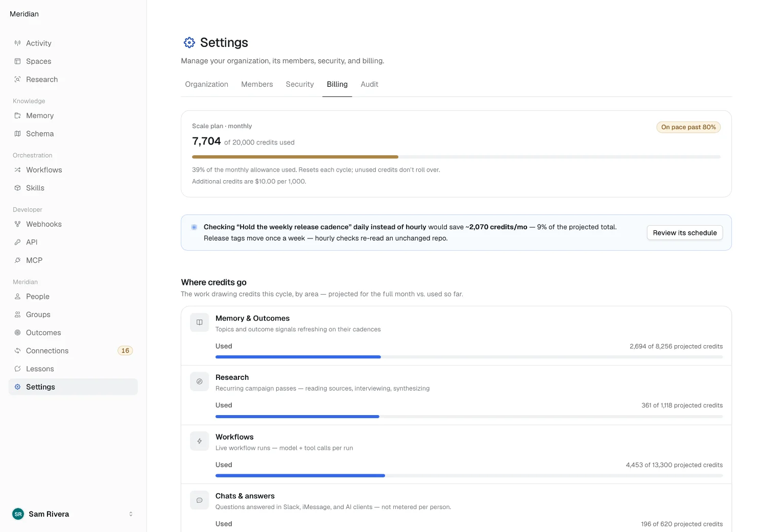
Task: Select the Billing tab
Action: point(337,84)
